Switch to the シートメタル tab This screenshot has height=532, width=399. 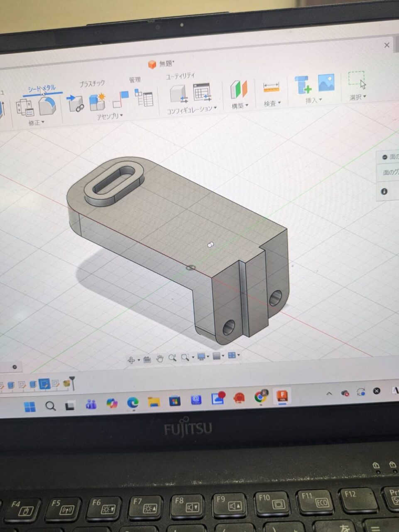42,89
